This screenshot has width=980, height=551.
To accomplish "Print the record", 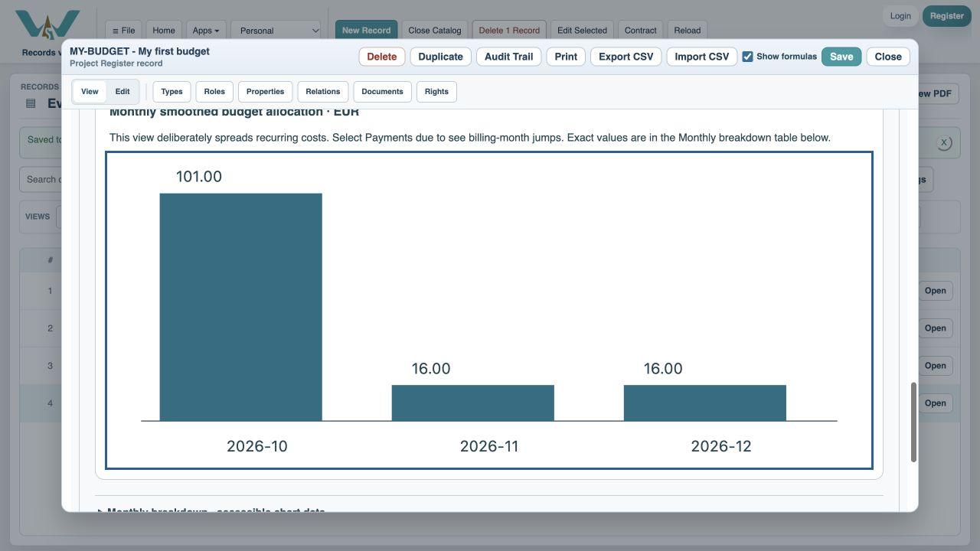I will coord(566,57).
